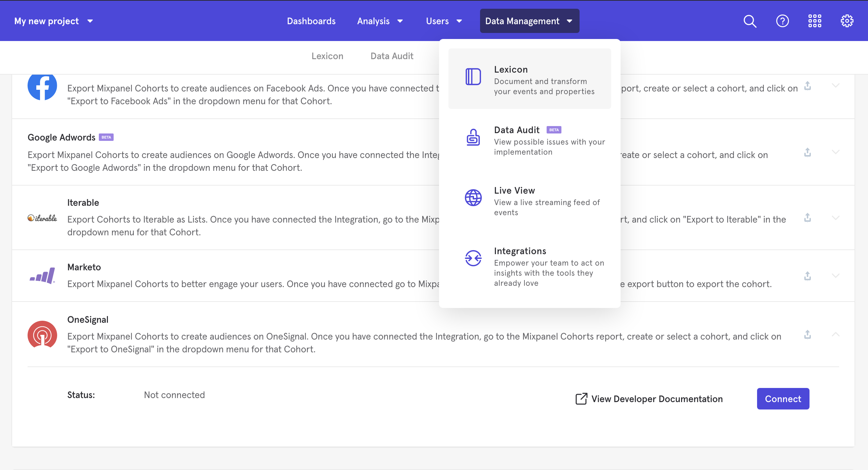Image resolution: width=868 pixels, height=470 pixels.
Task: Click the OneSignal heading
Action: (88, 320)
